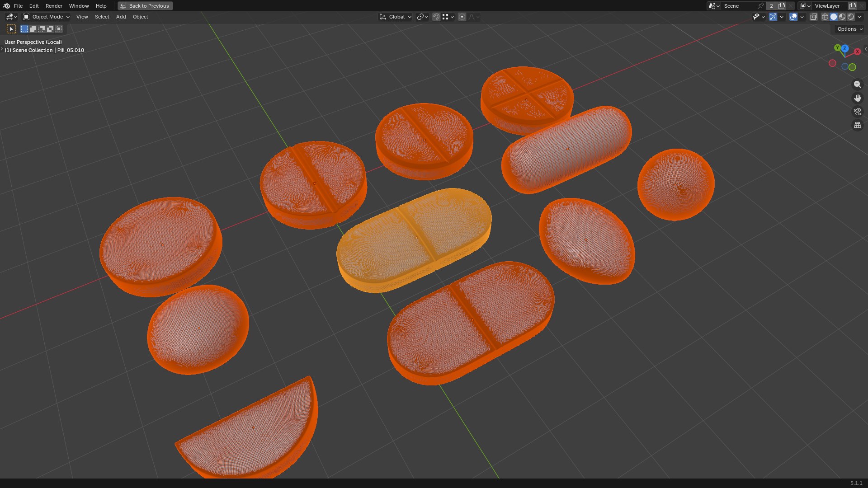Open the object visibility and selectability dropdown
This screenshot has height=488, width=868.
(759, 17)
